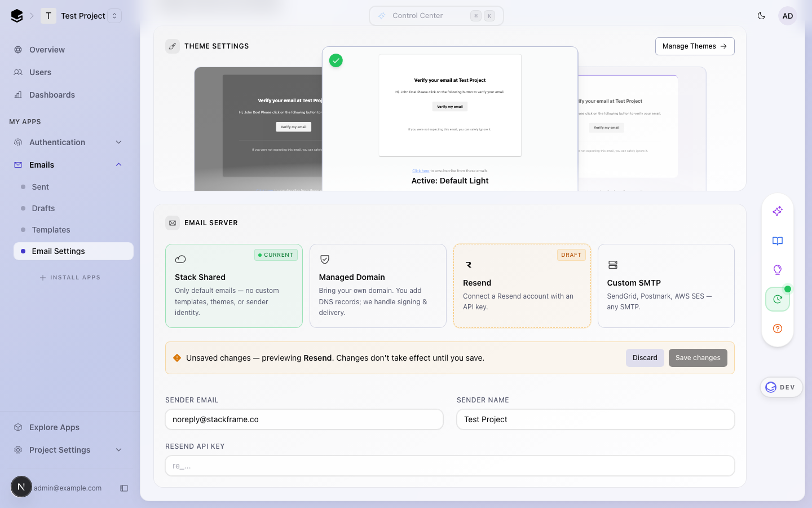The width and height of the screenshot is (812, 508).
Task: Click admin@example.com account text
Action: click(68, 488)
